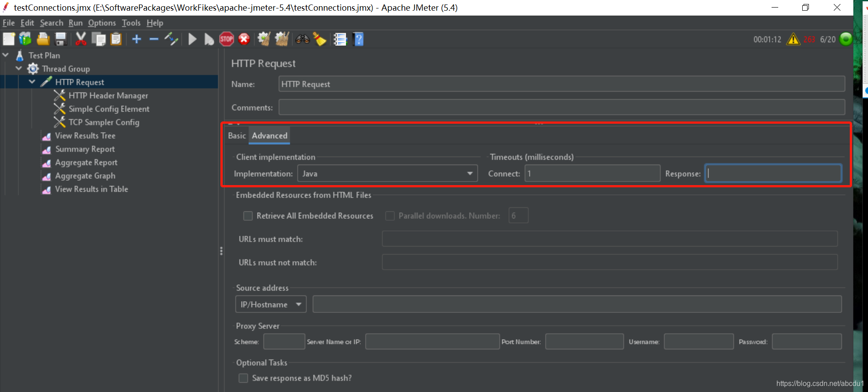Screen dimensions: 868x392
Task: Click the proxy Username field
Action: [x=699, y=342]
